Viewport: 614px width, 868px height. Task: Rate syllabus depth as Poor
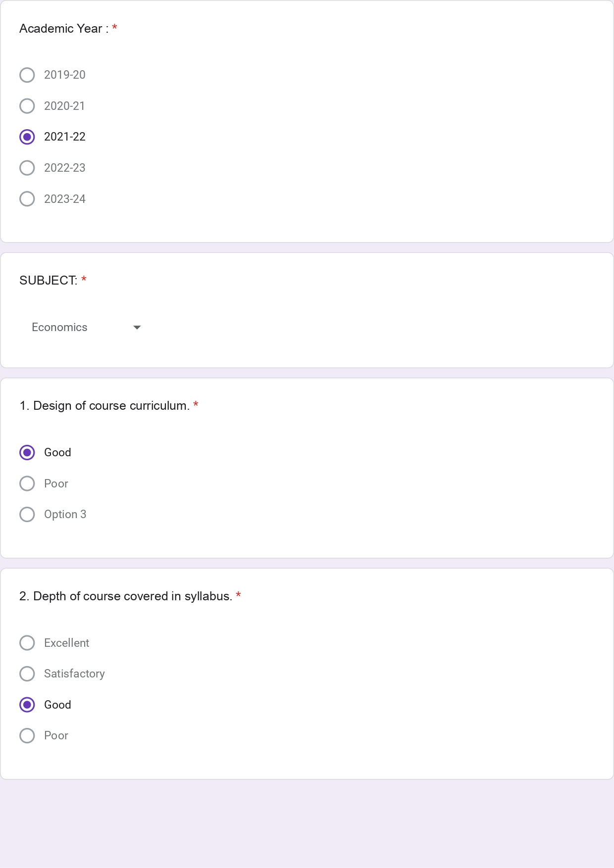click(x=27, y=736)
